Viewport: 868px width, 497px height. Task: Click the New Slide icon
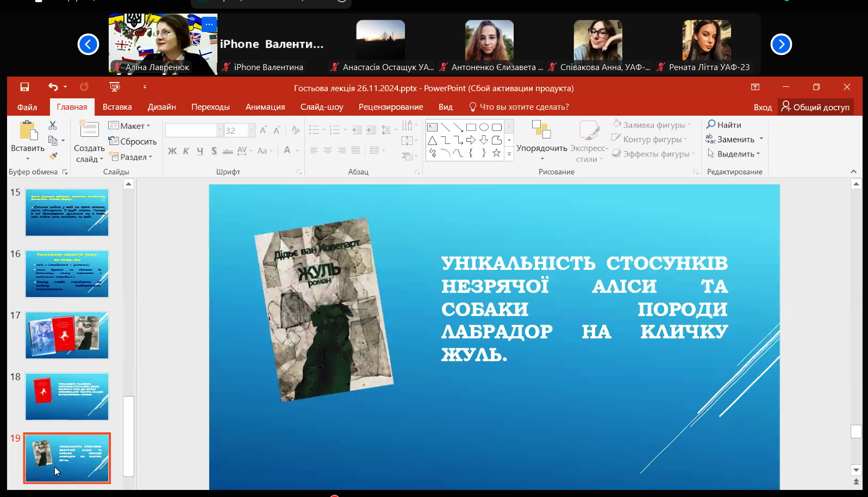(x=89, y=130)
